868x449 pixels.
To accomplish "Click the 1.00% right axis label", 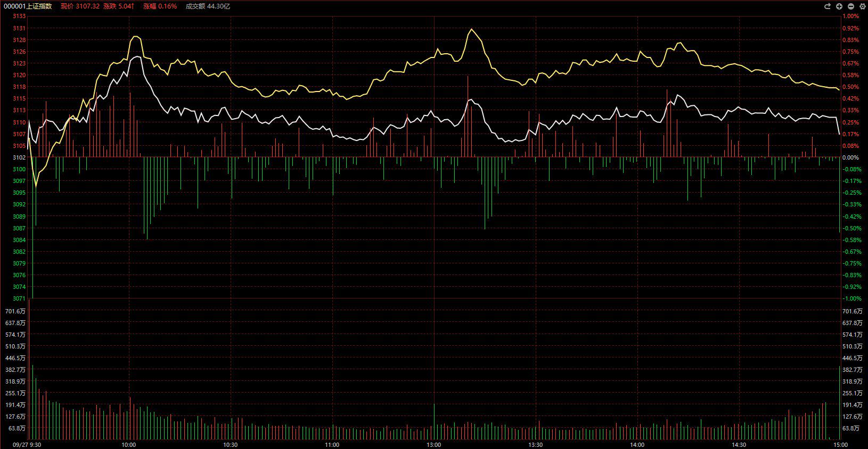I will [x=851, y=16].
